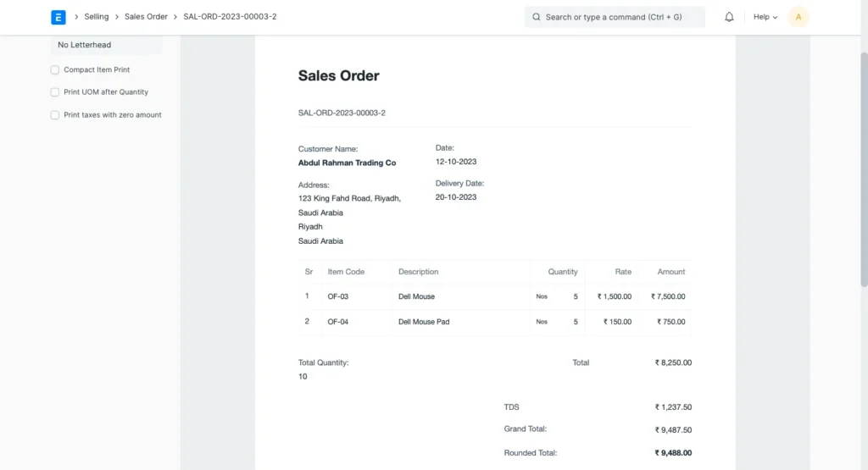
Task: Click the ERPNext home logo icon
Action: pos(58,17)
